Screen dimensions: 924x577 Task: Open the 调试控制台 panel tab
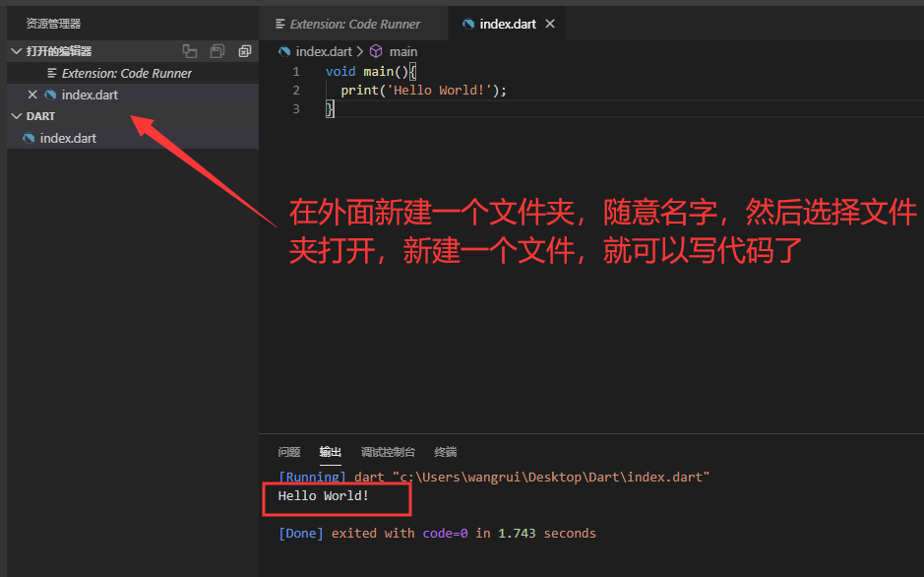tap(388, 452)
